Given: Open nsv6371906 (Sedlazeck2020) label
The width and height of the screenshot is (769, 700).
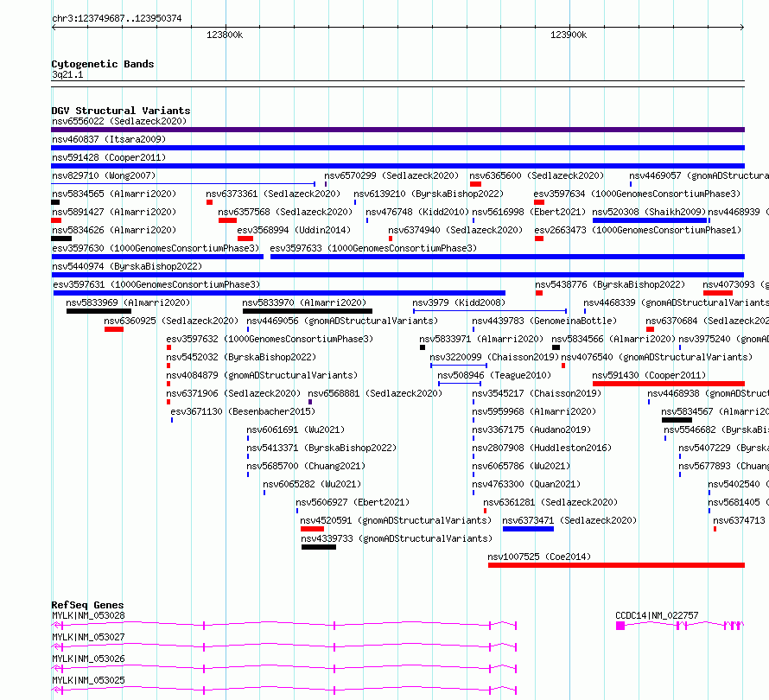Looking at the screenshot, I should (233, 393).
